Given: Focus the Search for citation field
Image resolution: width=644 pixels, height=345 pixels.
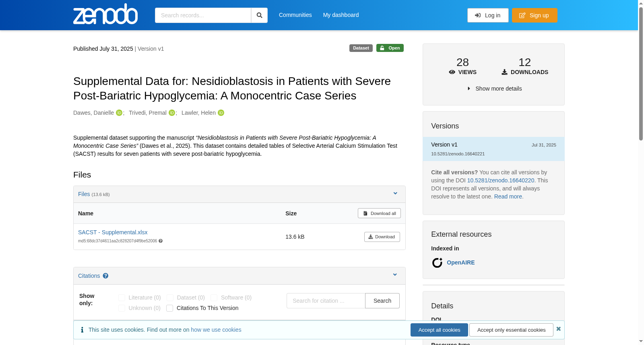Looking at the screenshot, I should click(x=326, y=301).
